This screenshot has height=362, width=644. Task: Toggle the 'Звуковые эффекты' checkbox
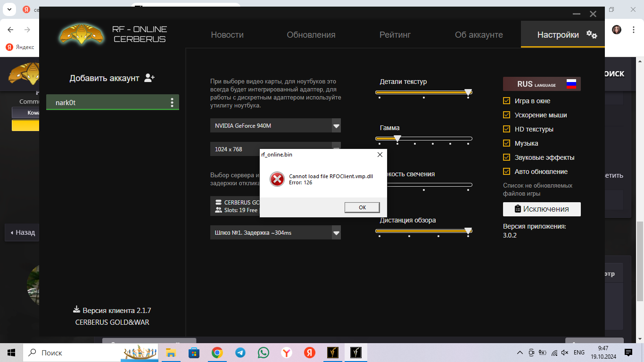[x=507, y=157]
